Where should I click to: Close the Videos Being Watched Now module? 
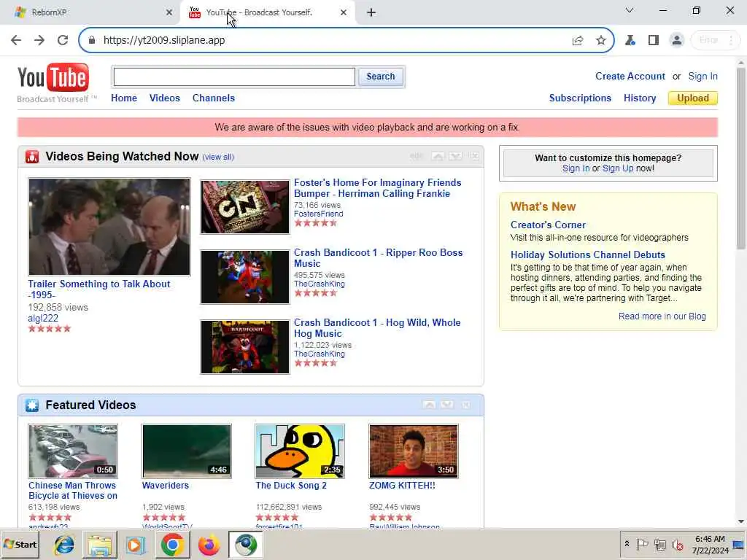coord(474,156)
